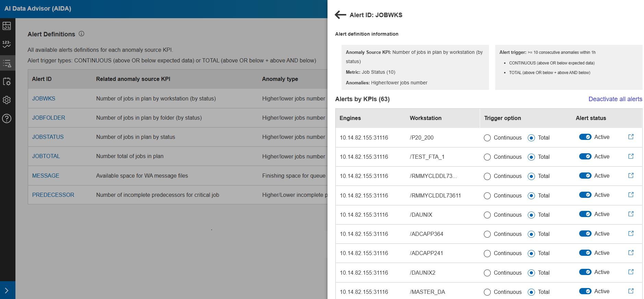The width and height of the screenshot is (644, 299).
Task: Expand the left sidebar with chevron
Action: coord(7,290)
